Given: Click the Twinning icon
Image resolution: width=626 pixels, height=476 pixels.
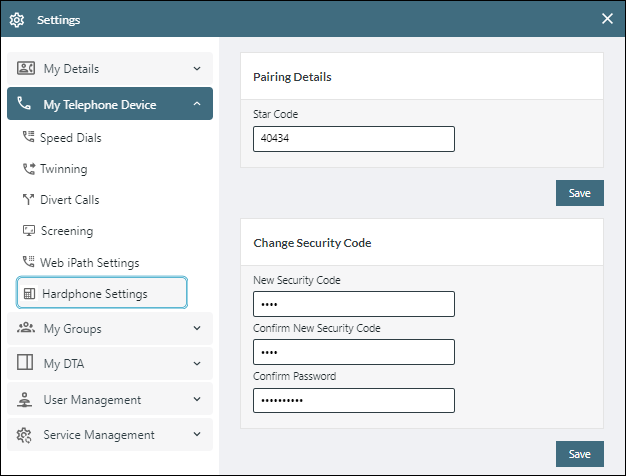Looking at the screenshot, I should coord(29,169).
